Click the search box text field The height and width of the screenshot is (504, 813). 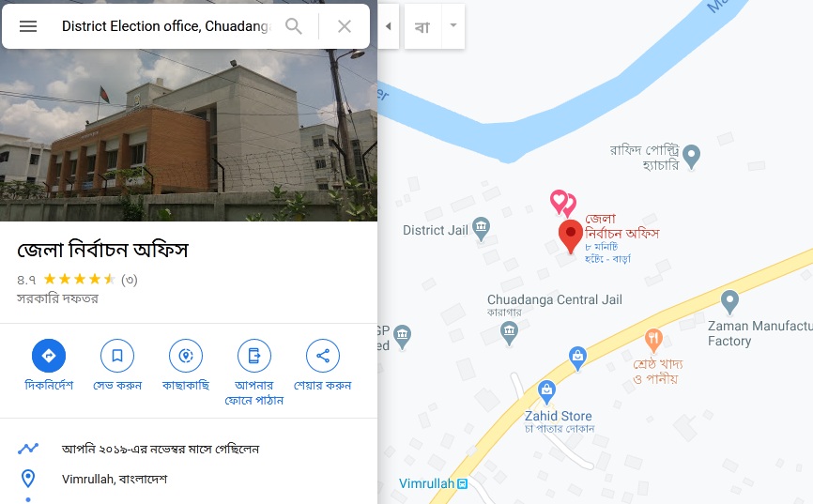(166, 26)
